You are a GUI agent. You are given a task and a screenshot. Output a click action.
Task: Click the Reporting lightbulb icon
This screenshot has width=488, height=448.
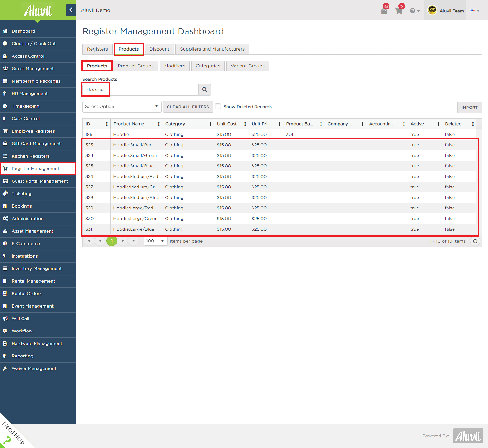(4, 356)
